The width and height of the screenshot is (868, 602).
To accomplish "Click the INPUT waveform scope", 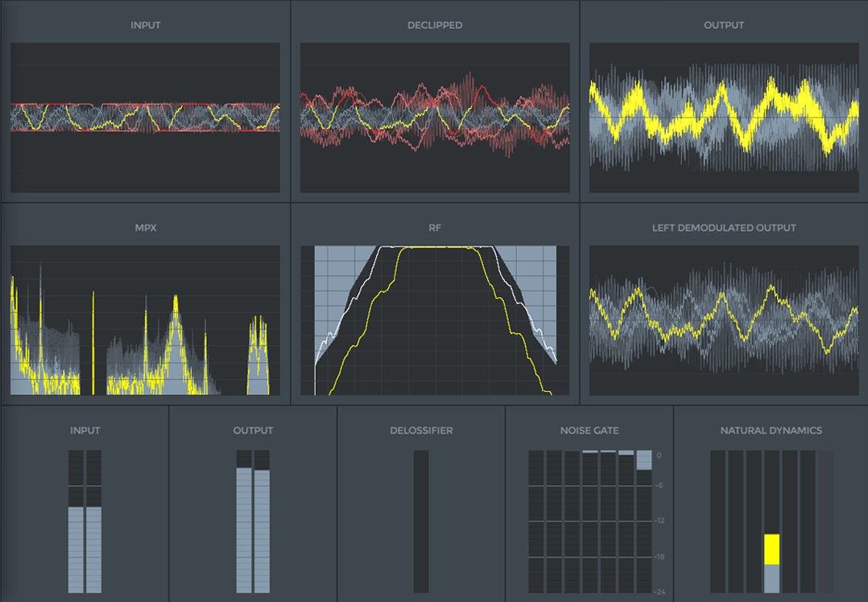I will pos(145,118).
